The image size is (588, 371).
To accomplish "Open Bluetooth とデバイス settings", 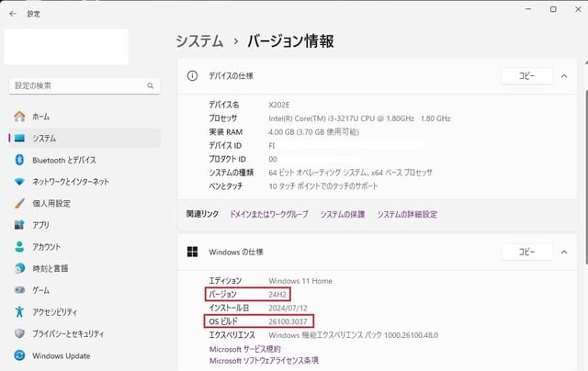I will pos(64,160).
